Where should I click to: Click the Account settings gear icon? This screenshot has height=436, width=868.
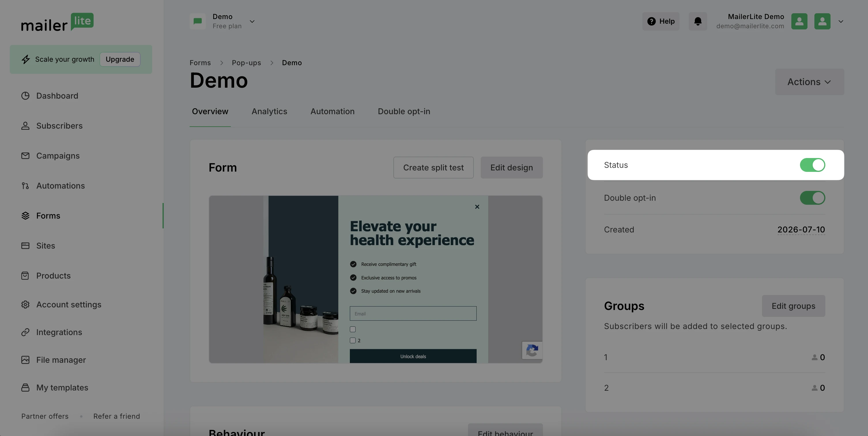click(25, 305)
